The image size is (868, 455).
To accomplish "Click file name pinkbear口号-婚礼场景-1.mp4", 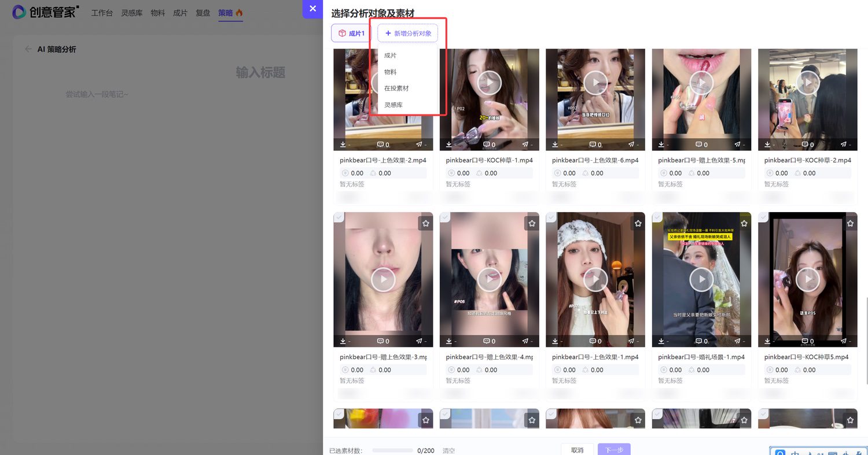I will (701, 357).
